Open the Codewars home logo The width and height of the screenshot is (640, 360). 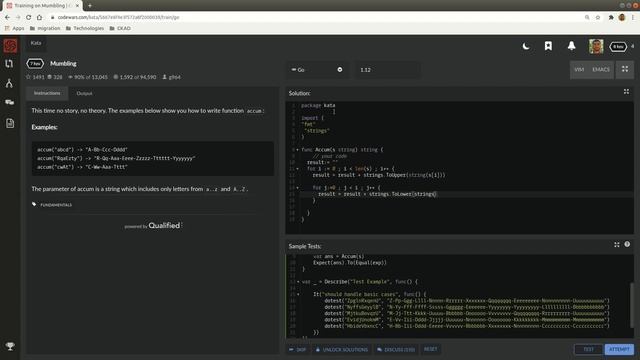click(x=10, y=45)
